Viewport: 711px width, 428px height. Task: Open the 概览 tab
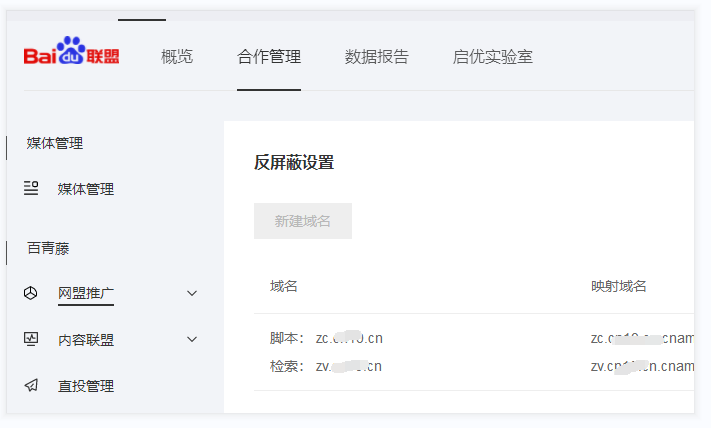[x=177, y=57]
